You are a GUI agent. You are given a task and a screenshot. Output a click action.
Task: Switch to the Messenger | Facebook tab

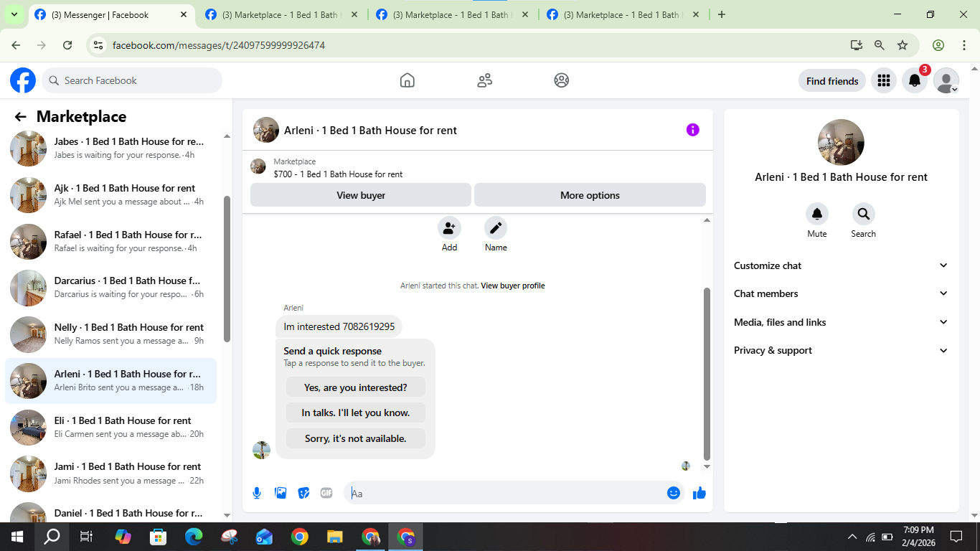click(x=111, y=14)
